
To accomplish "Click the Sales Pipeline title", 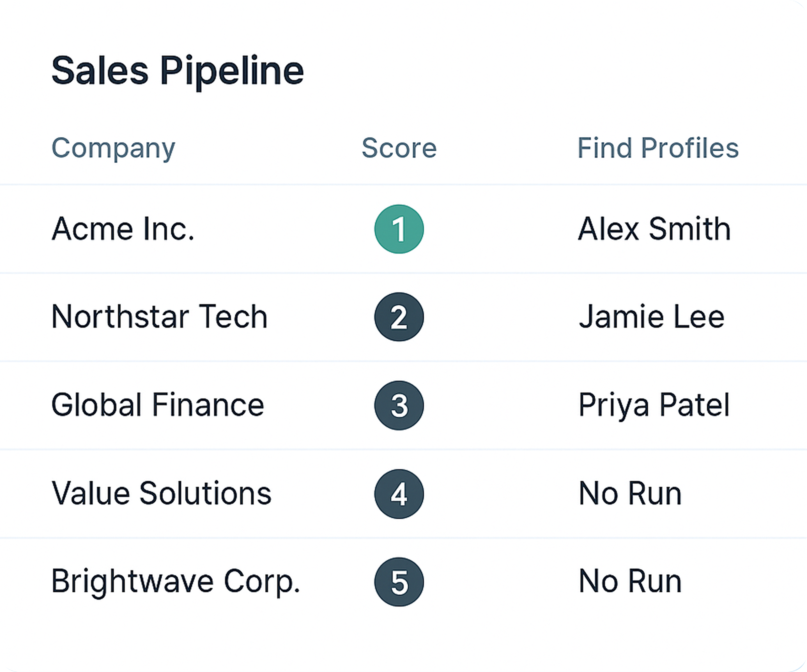I will pyautogui.click(x=178, y=72).
